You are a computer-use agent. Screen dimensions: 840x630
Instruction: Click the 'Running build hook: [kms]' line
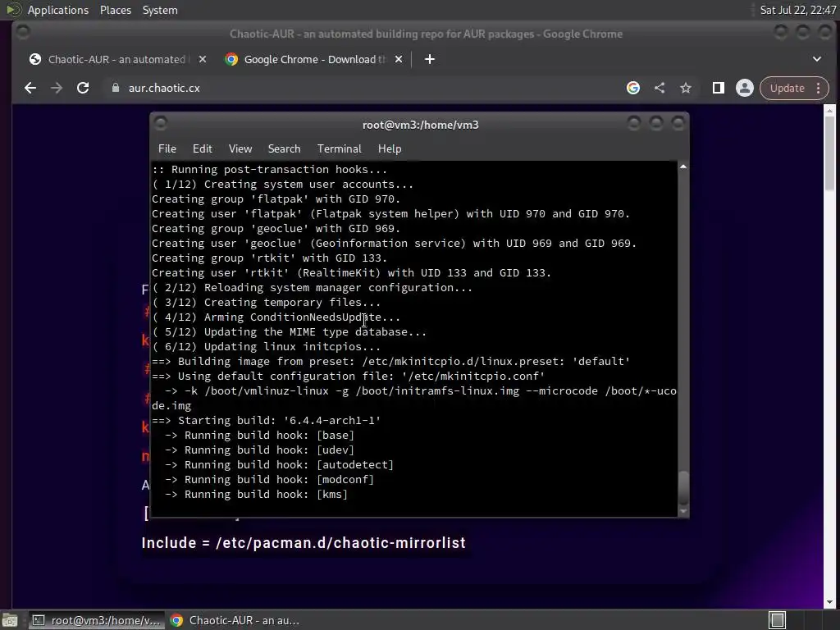[257, 495]
